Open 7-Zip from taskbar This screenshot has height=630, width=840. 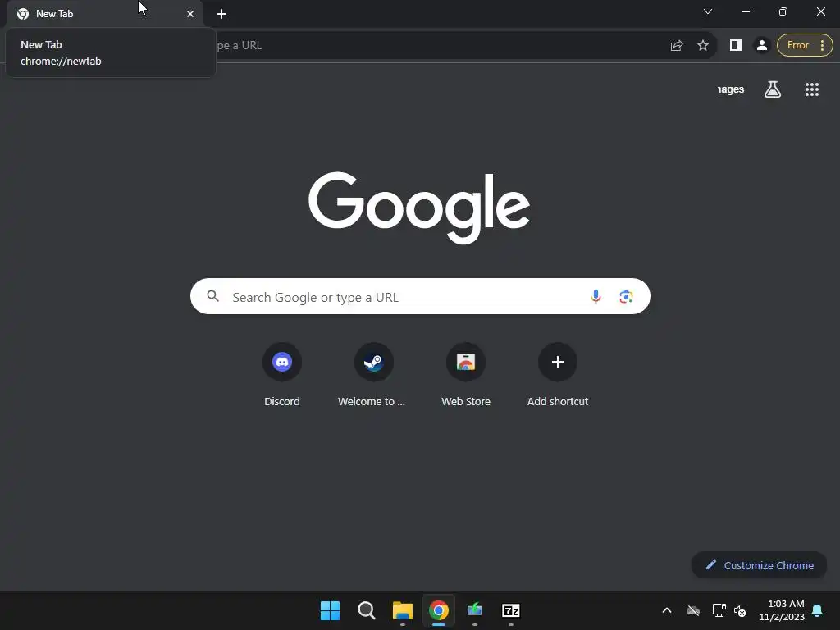[510, 610]
